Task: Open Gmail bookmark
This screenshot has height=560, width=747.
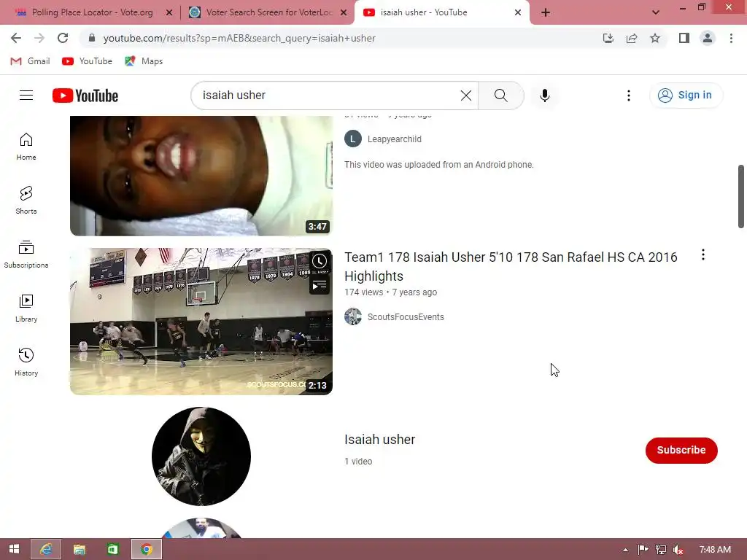Action: [31, 61]
